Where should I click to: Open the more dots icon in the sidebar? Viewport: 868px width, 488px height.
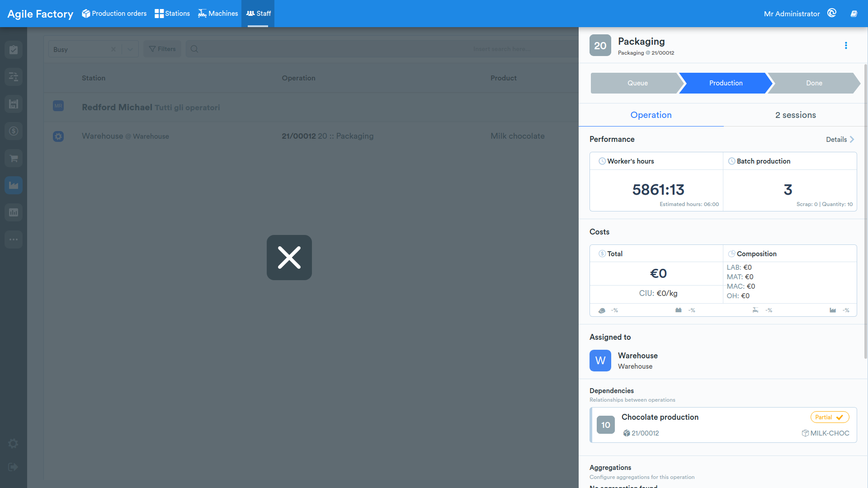click(14, 239)
